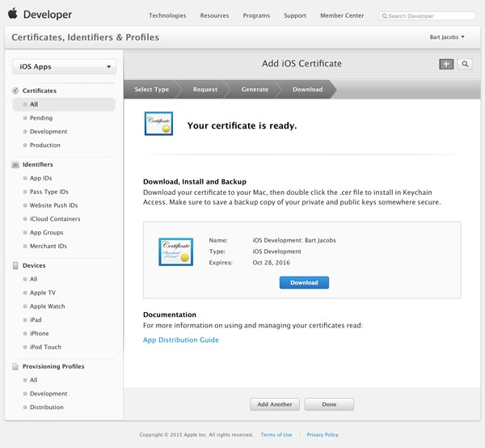485x448 pixels.
Task: Open the iOS Apps platform dropdown
Action: point(65,66)
